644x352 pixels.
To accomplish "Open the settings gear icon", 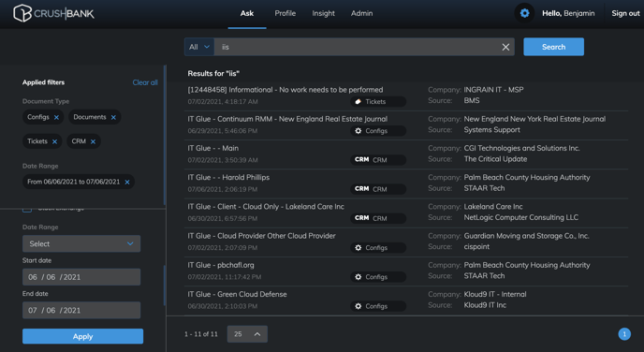I will [x=524, y=13].
